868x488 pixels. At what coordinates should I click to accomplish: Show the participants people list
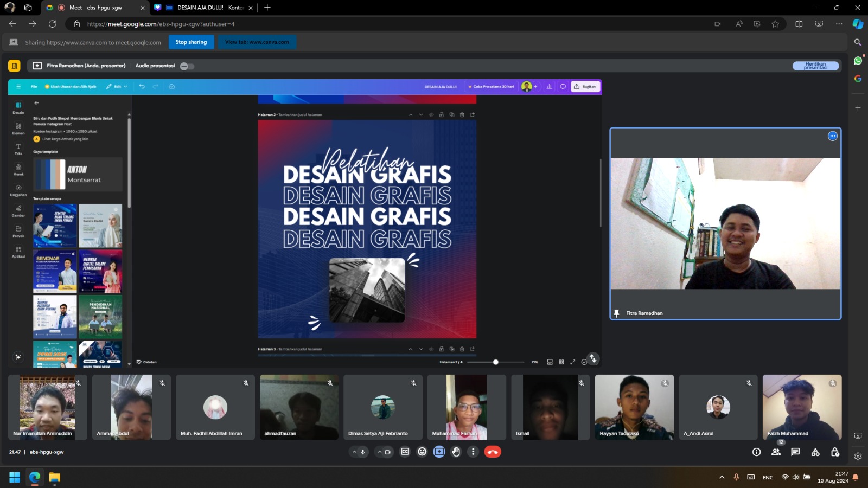[x=776, y=452]
